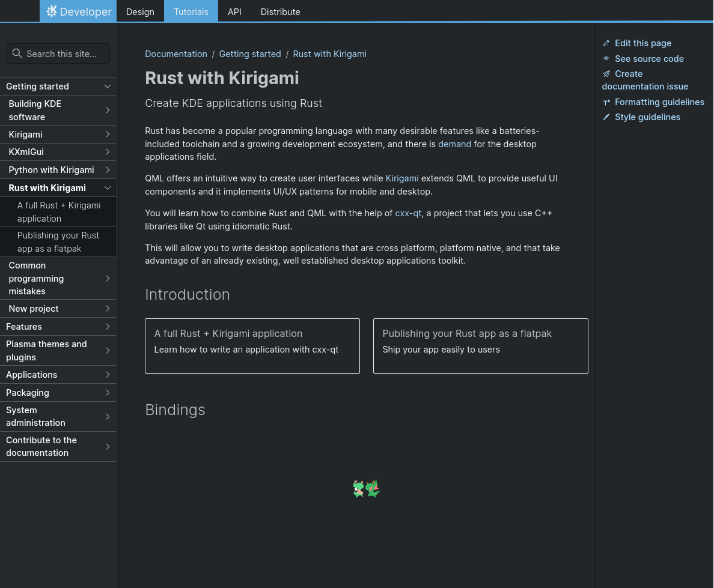Click the KDE Developer logo icon

(52, 11)
